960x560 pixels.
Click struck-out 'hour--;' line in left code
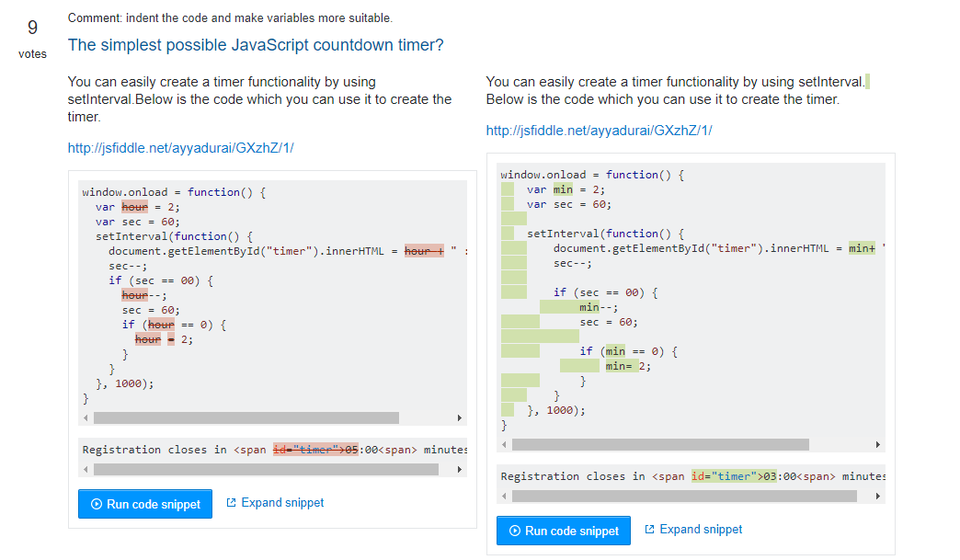click(x=143, y=295)
